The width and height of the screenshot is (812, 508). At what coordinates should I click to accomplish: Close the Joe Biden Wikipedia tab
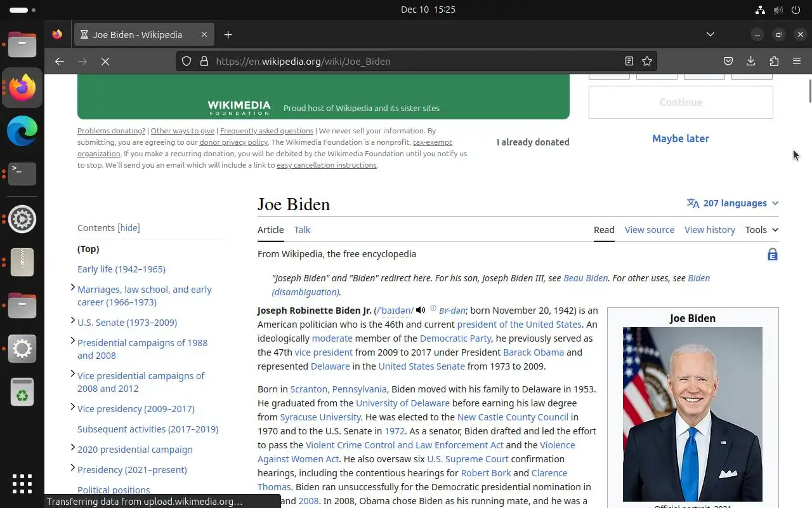tap(204, 34)
